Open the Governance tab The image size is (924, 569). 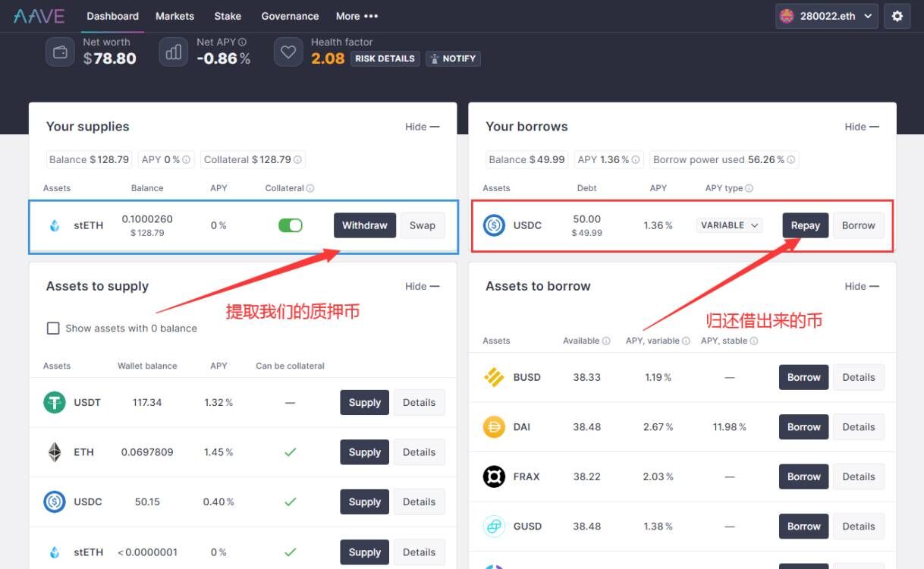pos(290,16)
